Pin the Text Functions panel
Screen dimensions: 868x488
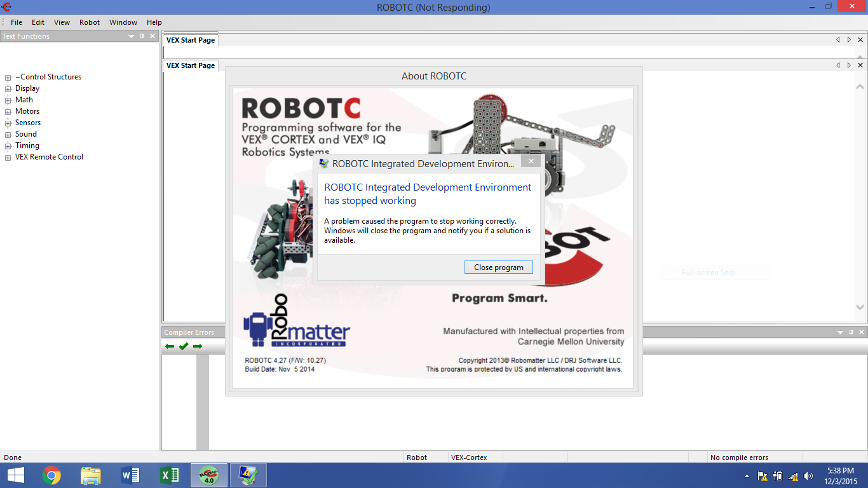pos(142,36)
